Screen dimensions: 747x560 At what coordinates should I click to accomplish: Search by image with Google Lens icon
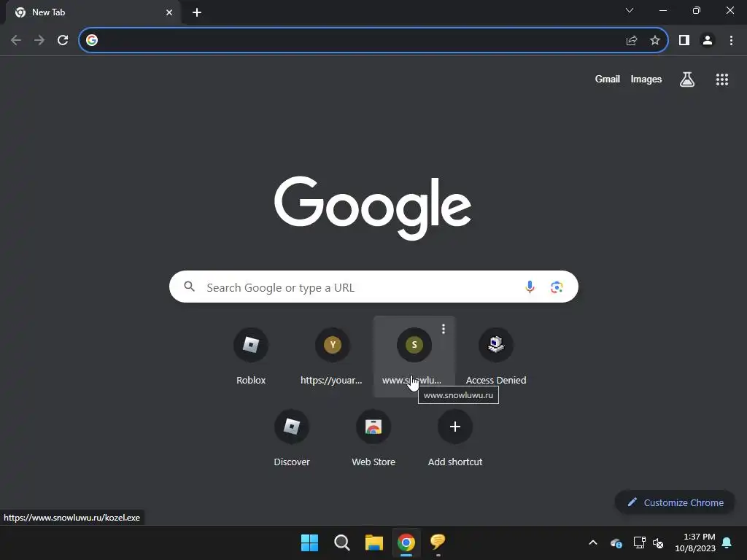click(557, 287)
